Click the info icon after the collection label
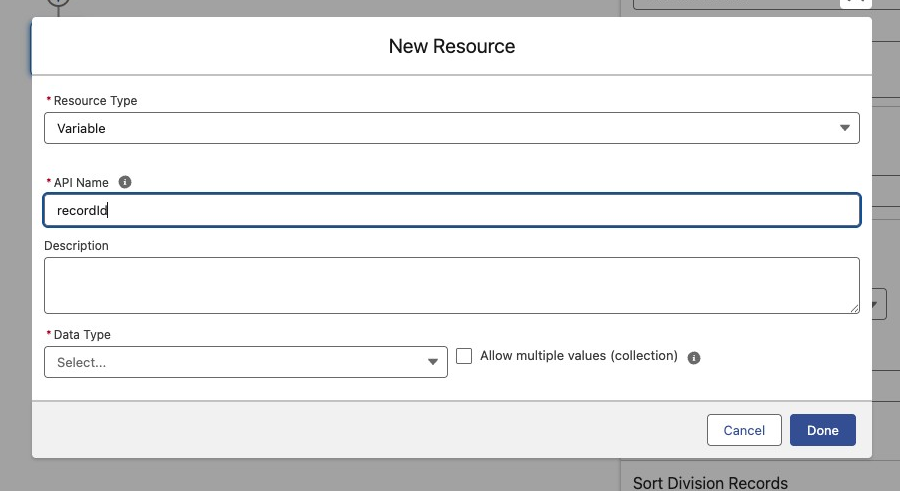Image resolution: width=900 pixels, height=491 pixels. [694, 357]
